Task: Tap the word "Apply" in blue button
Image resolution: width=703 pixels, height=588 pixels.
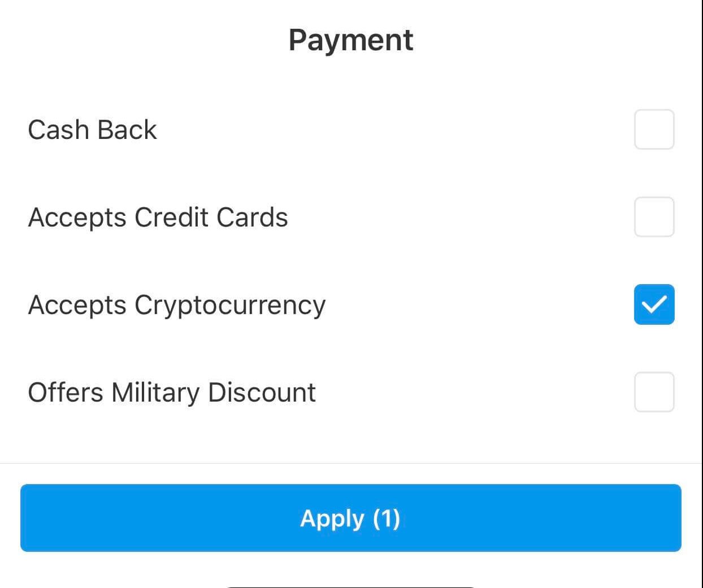Action: tap(332, 519)
